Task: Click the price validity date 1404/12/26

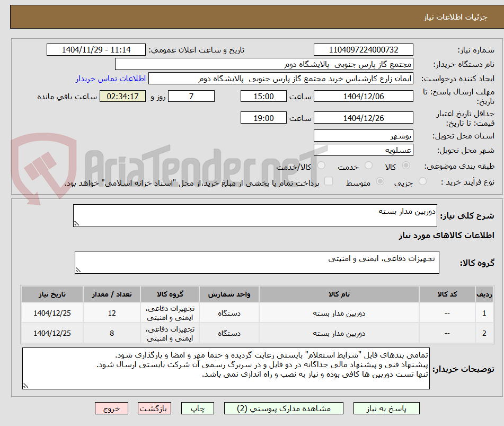Action: pos(363,118)
